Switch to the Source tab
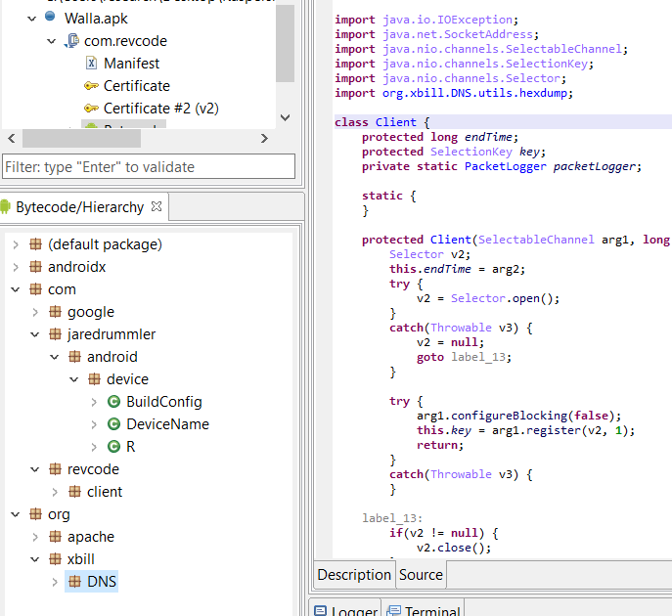This screenshot has height=616, width=672. tap(421, 575)
